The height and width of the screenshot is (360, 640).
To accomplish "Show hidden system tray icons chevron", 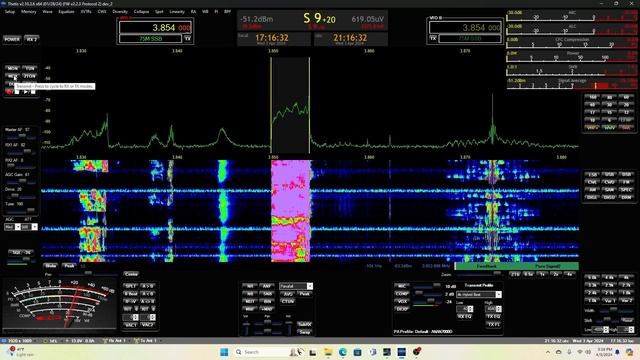I will click(547, 352).
